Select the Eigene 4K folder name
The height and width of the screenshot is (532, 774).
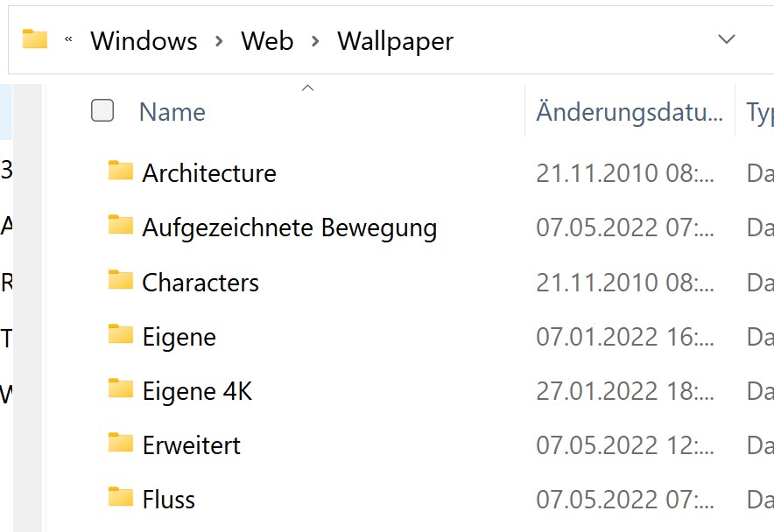[x=197, y=391]
